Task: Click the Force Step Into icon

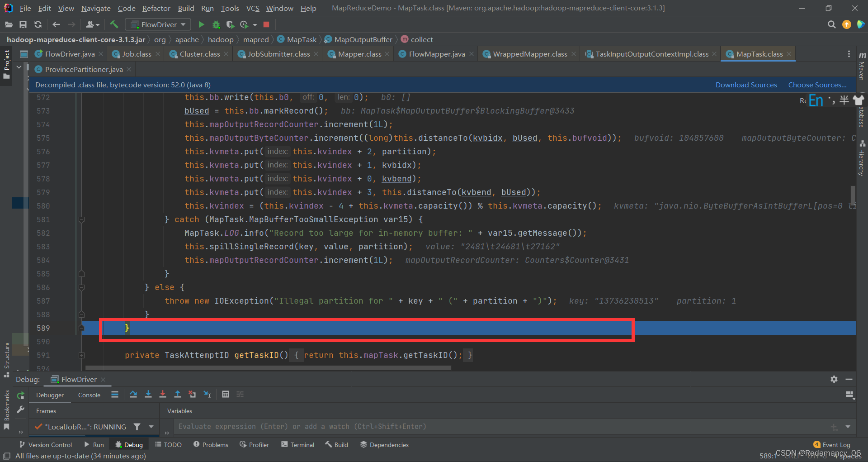Action: (x=163, y=394)
